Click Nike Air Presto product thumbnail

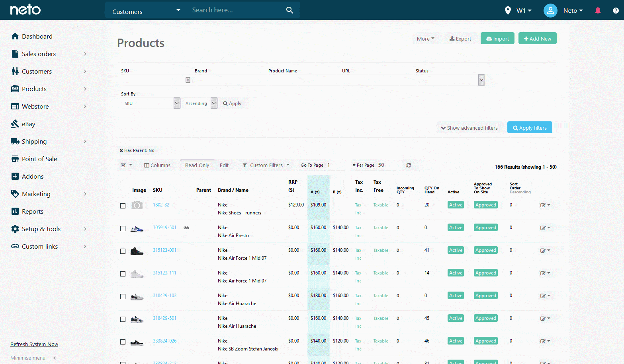click(x=137, y=229)
